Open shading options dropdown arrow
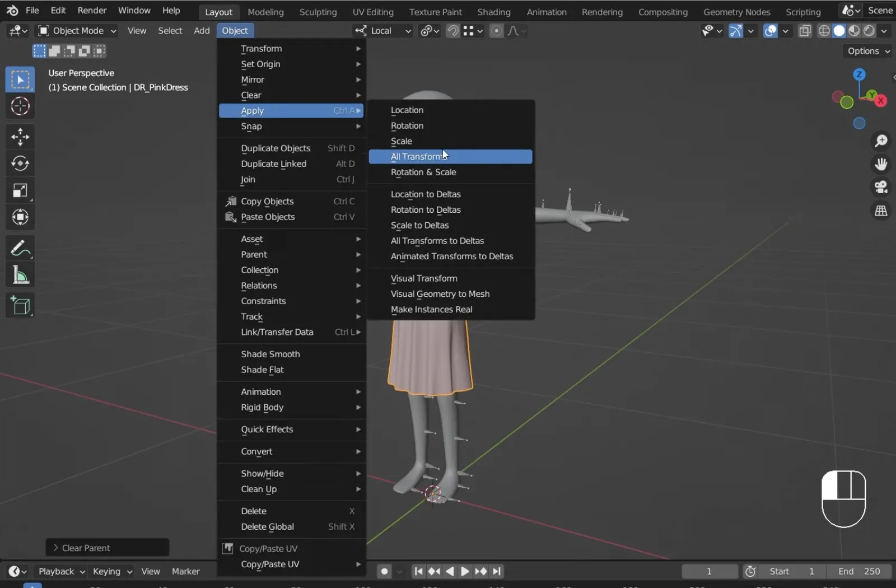Image resolution: width=896 pixels, height=588 pixels. pyautogui.click(x=884, y=31)
